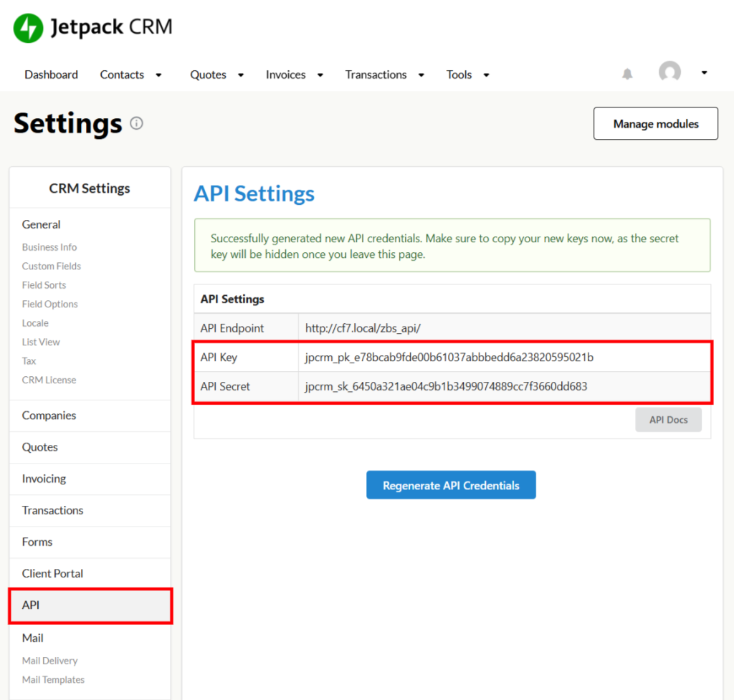Open CRM License settings

pyautogui.click(x=49, y=380)
